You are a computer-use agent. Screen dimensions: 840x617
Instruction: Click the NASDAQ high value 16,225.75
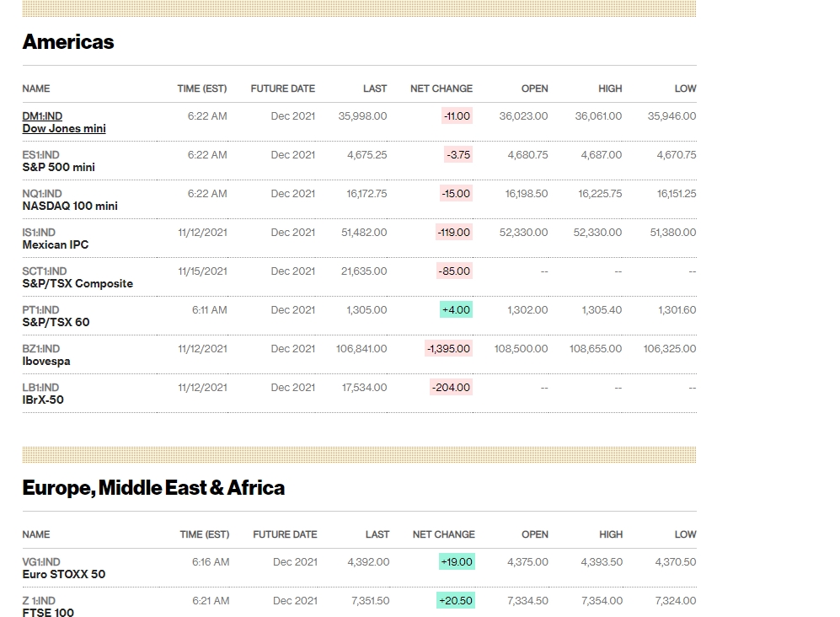click(600, 194)
